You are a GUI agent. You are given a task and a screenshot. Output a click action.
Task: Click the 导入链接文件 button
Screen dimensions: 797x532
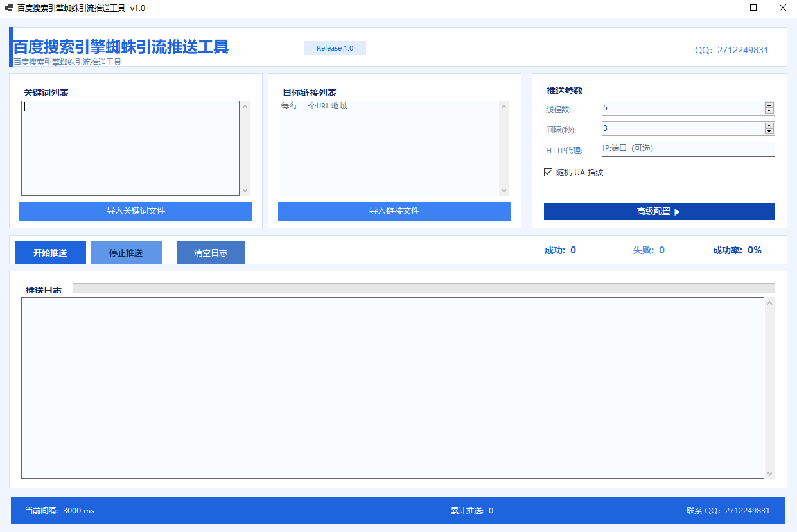[394, 211]
